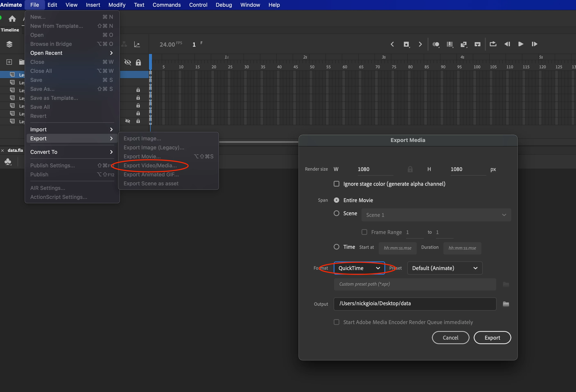Click lock-all-layers padlock in timeline header
Viewport: 576px width, 392px height.
click(x=138, y=62)
